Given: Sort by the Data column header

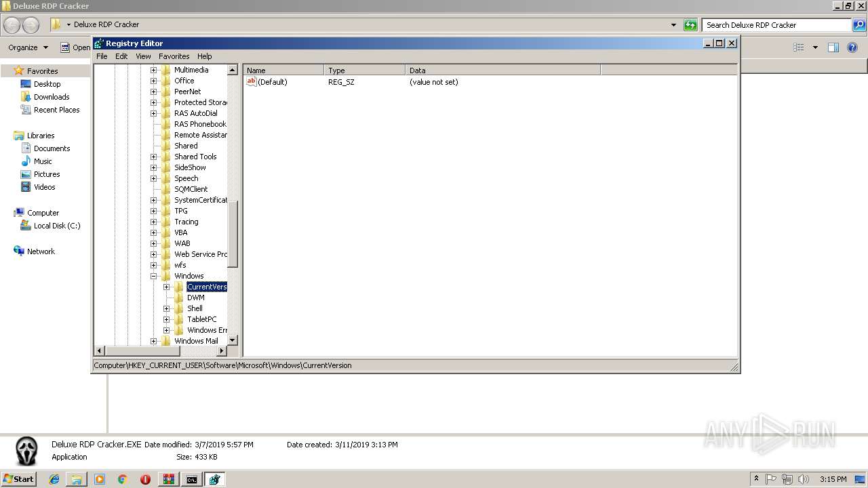Looking at the screenshot, I should tap(503, 70).
